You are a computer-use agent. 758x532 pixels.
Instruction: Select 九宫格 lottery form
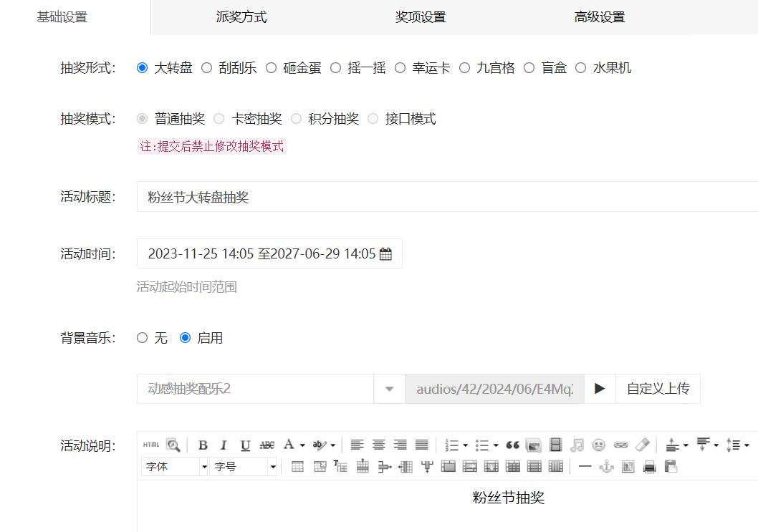464,67
